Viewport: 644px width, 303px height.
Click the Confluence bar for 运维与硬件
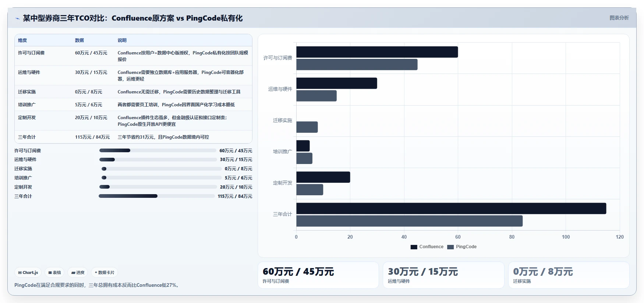pyautogui.click(x=337, y=83)
